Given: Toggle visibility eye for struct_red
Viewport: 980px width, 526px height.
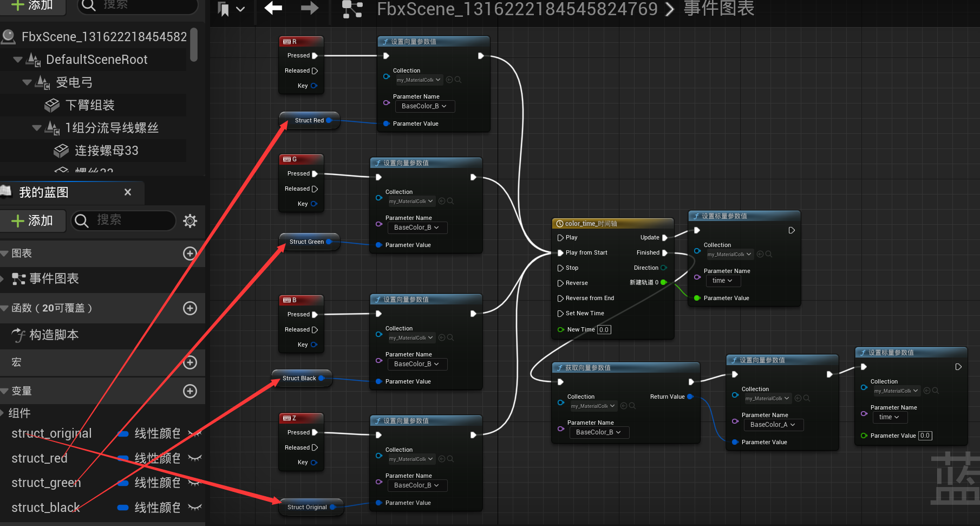Looking at the screenshot, I should [x=195, y=458].
